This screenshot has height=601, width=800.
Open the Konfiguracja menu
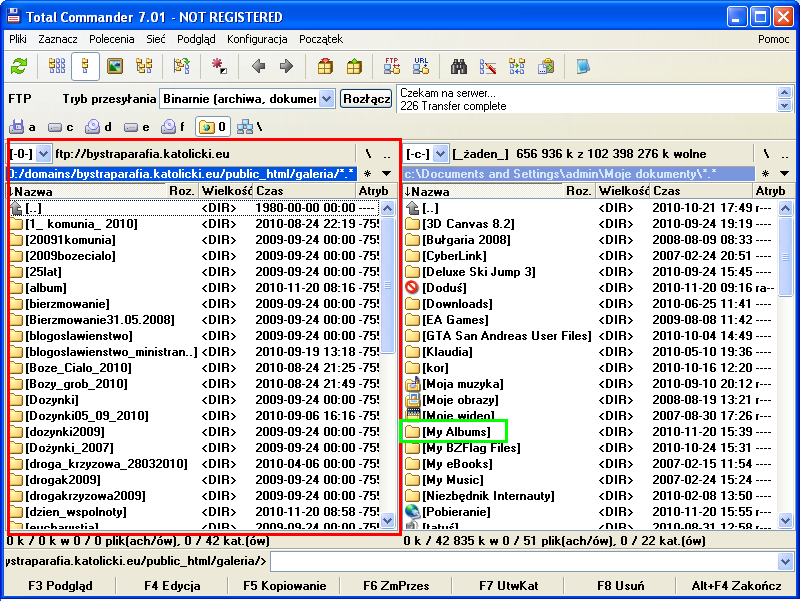257,39
